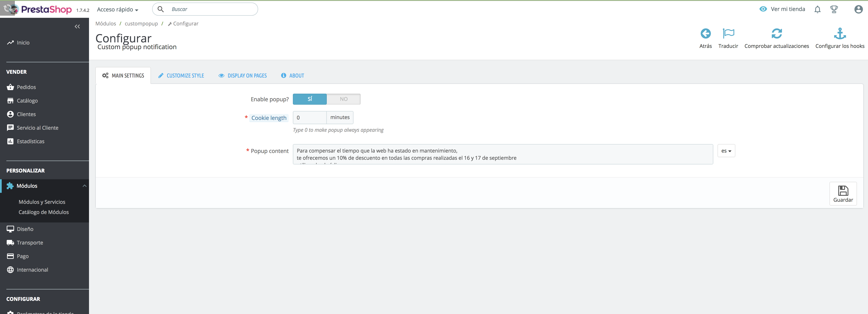This screenshot has width=868, height=314.
Task: Open the es language dropdown
Action: click(726, 151)
